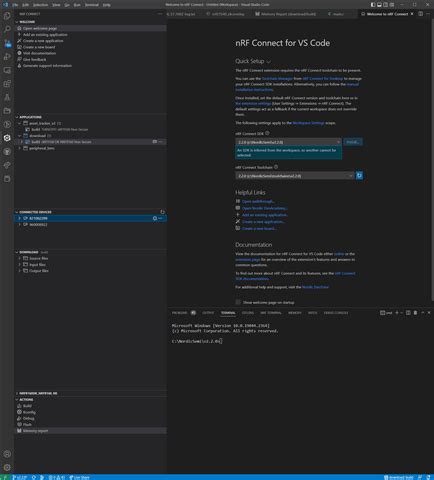Click the Live Share status bar item
This screenshot has width=434, height=480.
[80, 477]
